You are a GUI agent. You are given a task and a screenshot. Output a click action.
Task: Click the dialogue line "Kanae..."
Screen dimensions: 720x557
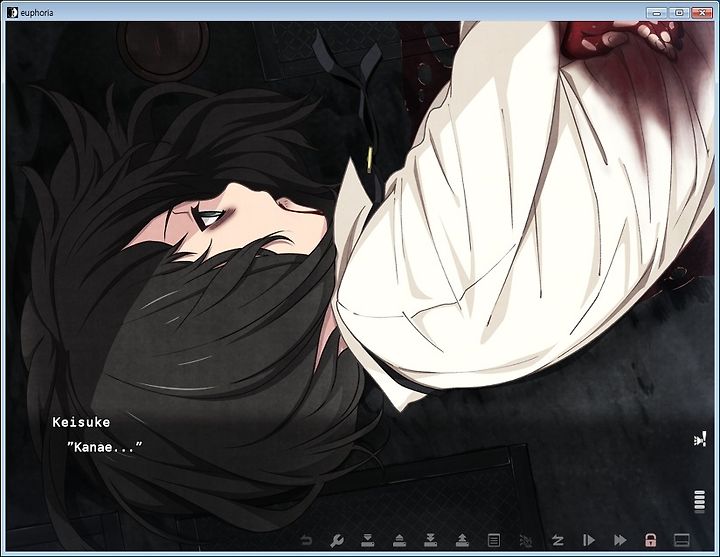click(105, 447)
